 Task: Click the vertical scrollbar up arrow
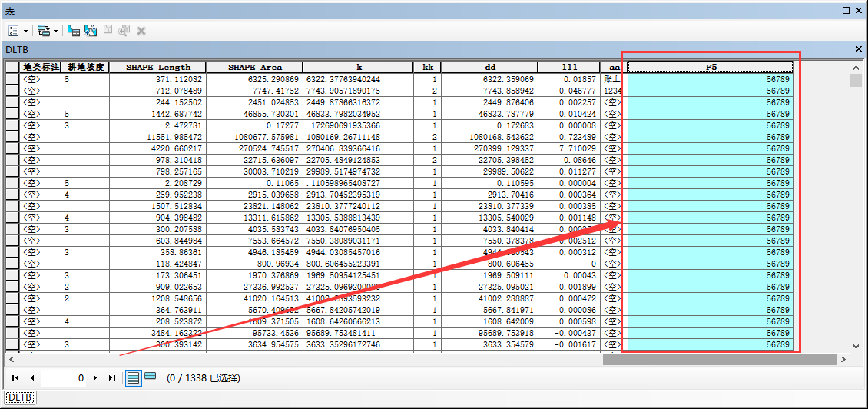tap(856, 67)
